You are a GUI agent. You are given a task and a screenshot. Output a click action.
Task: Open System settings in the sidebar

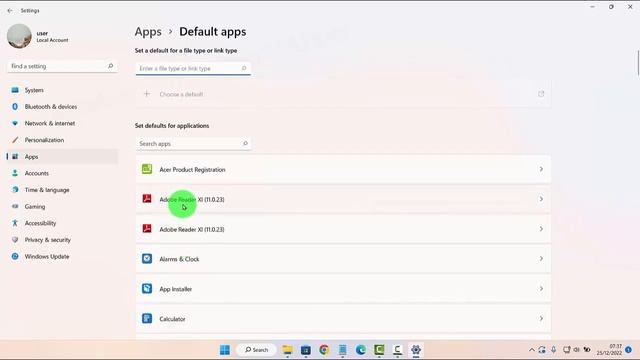62,90
